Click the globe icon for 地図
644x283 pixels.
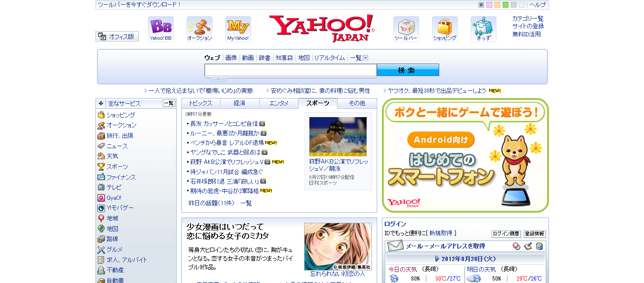coord(101,229)
